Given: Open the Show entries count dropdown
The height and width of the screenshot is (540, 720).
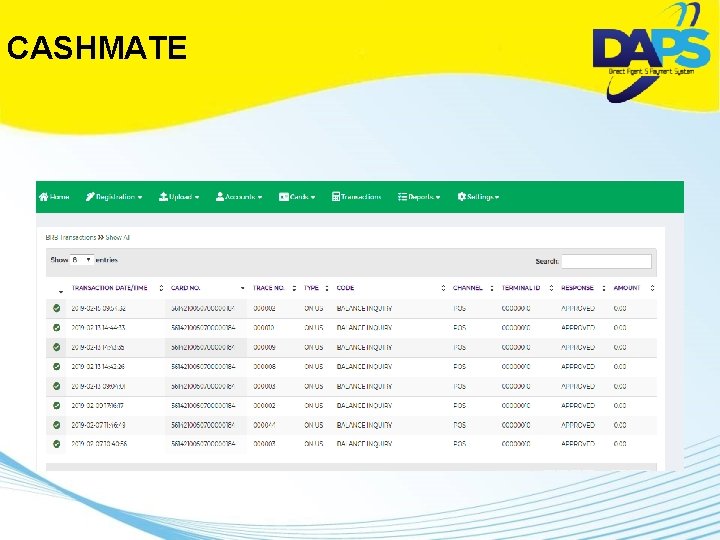Looking at the screenshot, I should click(82, 260).
